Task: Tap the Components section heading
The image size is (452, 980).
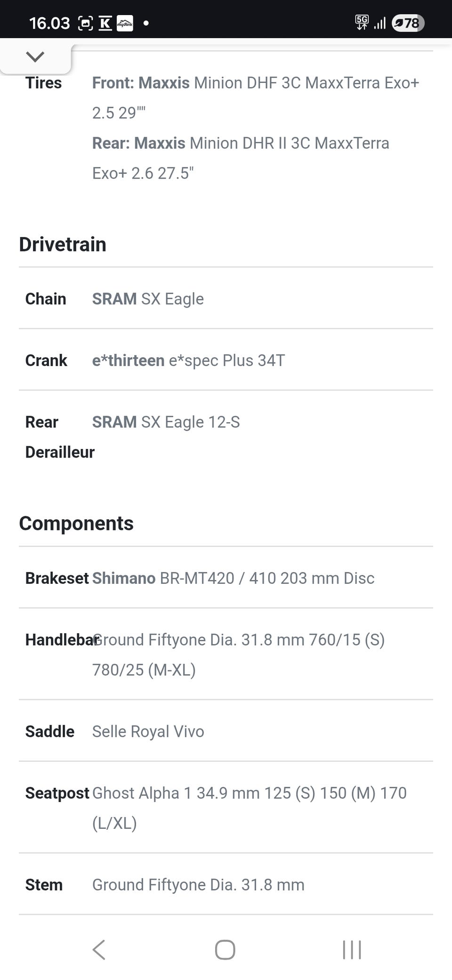Action: coord(76,524)
